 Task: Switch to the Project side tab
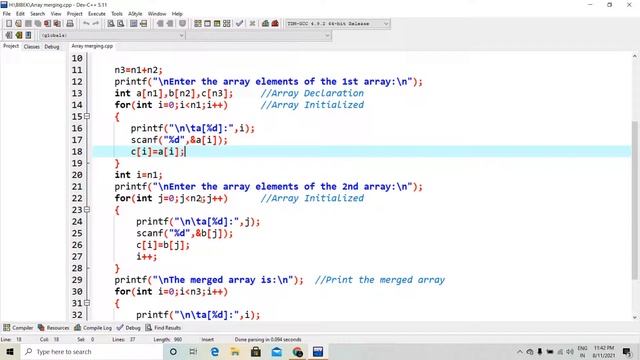11,46
